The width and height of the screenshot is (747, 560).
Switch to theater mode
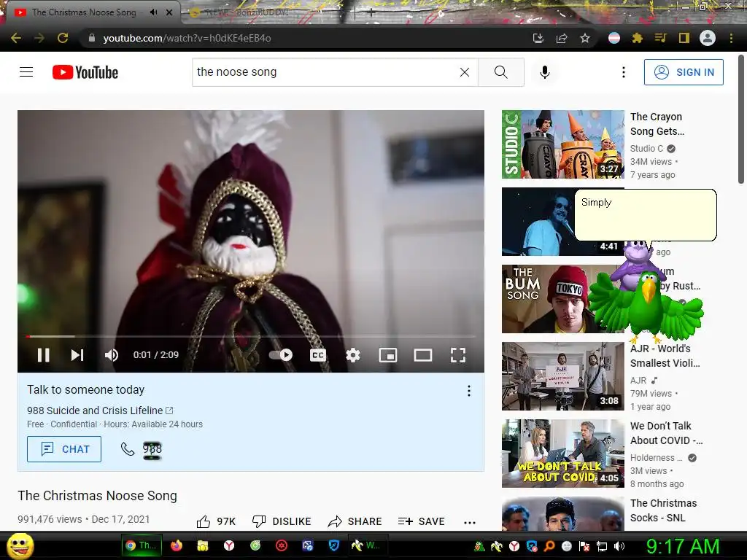[423, 355]
